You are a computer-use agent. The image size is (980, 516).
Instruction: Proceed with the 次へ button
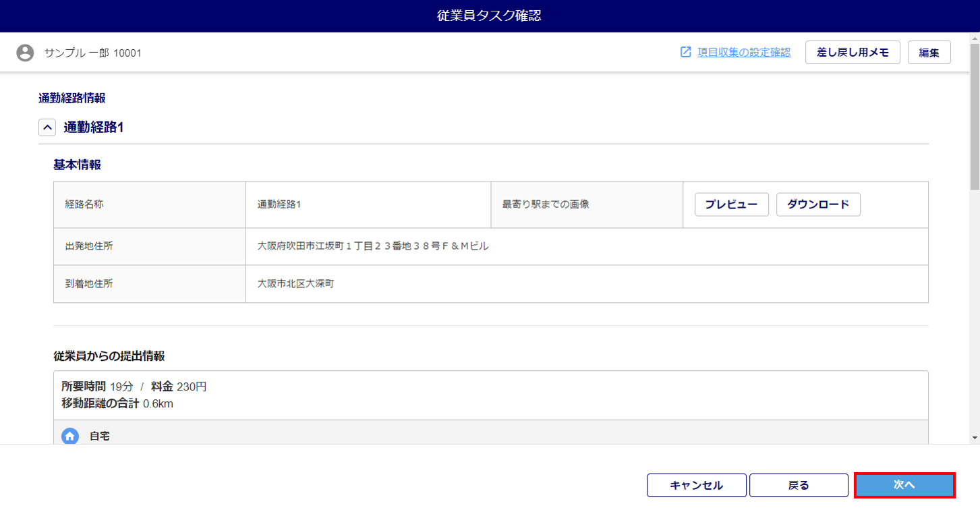[x=904, y=485]
